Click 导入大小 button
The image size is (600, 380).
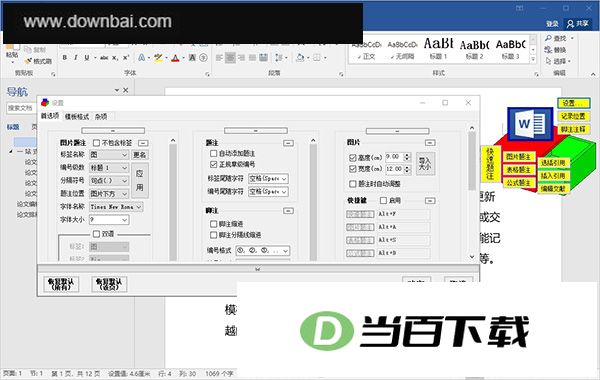pos(425,163)
